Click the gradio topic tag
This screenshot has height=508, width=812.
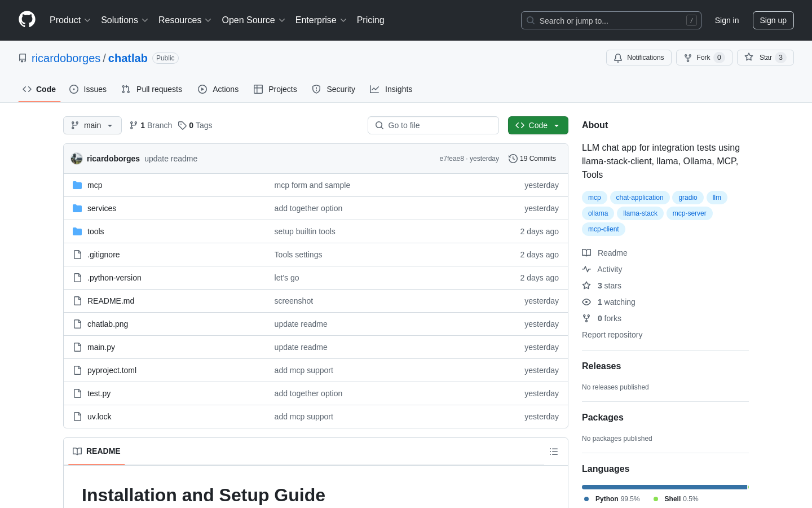pos(688,198)
